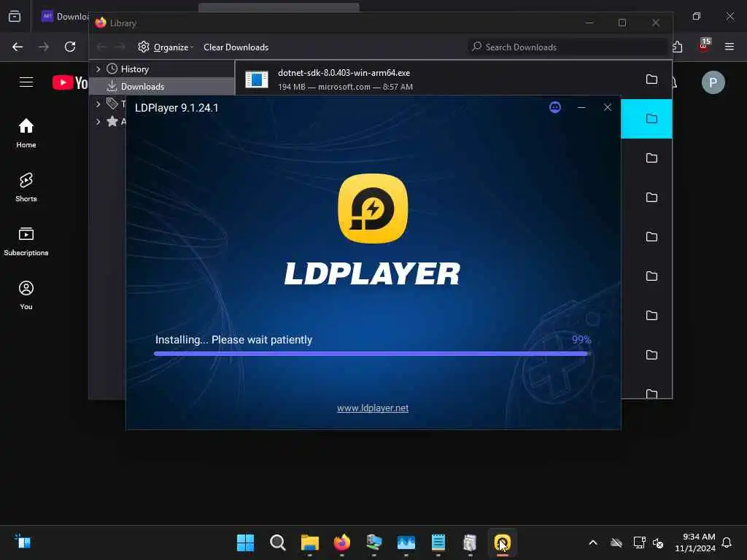Click dotnet-sdk file thumbnail icon
This screenshot has width=747, height=560.
coord(257,79)
